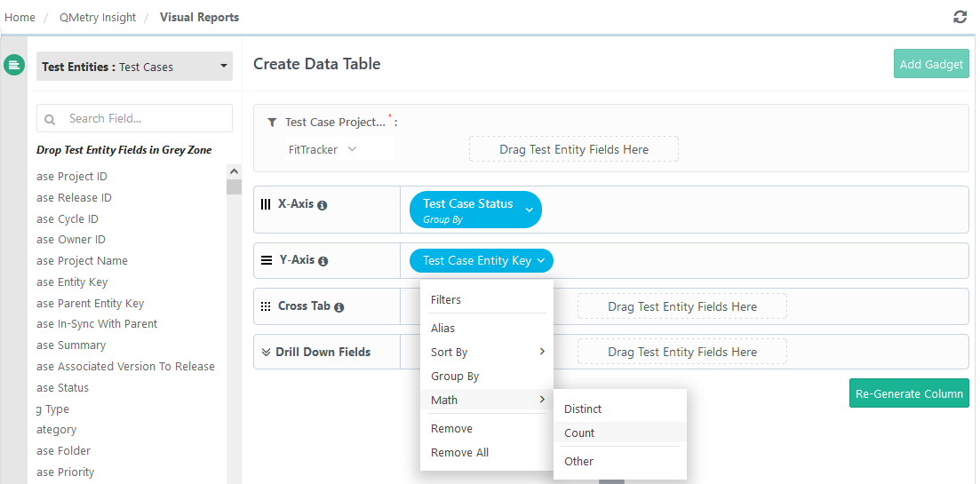This screenshot has height=484, width=980.
Task: Click the X-Axis vertical bars icon
Action: (266, 204)
